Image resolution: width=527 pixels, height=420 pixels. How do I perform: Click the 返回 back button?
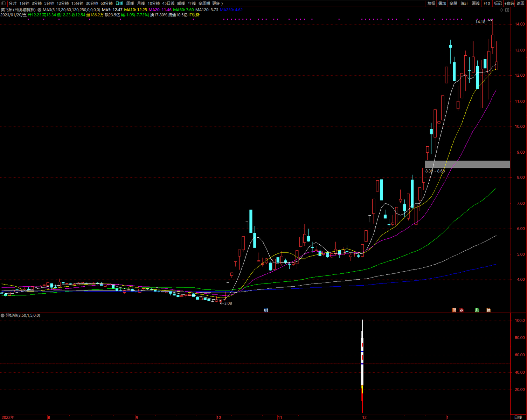coord(520,3)
